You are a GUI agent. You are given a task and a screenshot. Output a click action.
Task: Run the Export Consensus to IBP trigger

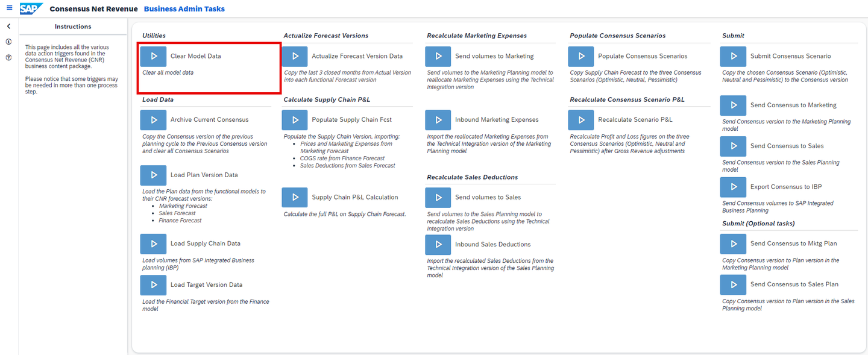point(734,187)
